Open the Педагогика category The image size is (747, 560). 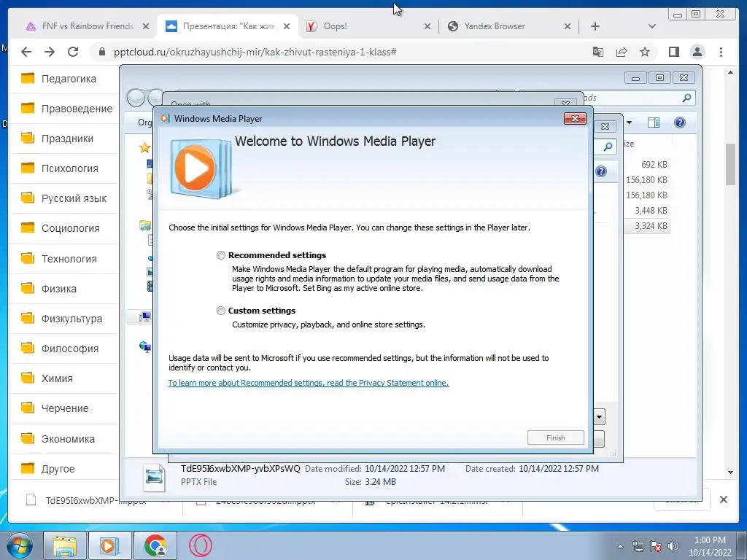click(x=69, y=79)
